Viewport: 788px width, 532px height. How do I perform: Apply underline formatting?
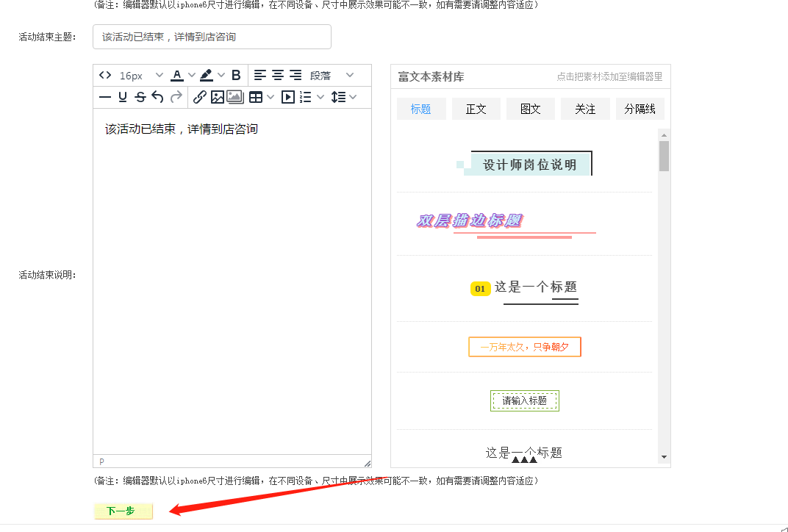coord(123,97)
